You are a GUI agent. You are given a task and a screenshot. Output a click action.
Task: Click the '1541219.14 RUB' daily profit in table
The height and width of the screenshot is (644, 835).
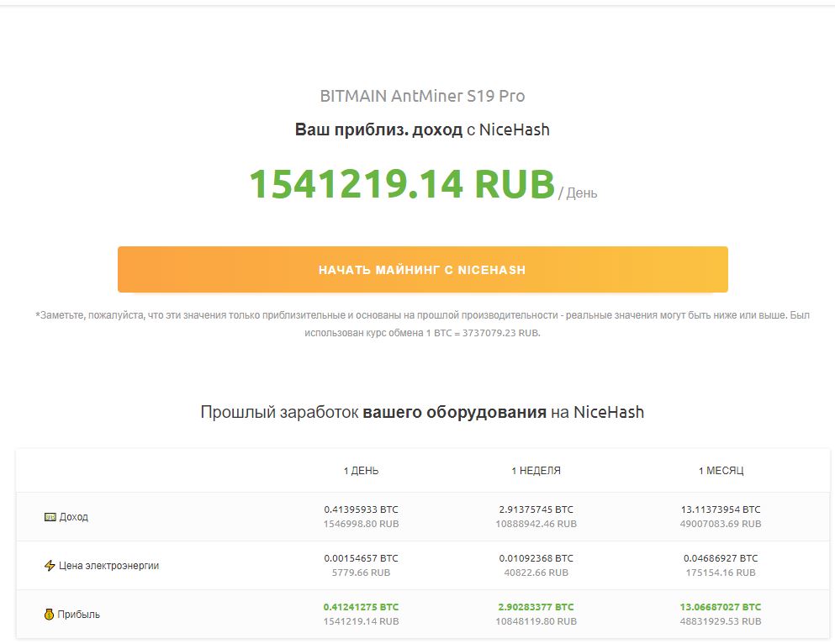coord(361,621)
